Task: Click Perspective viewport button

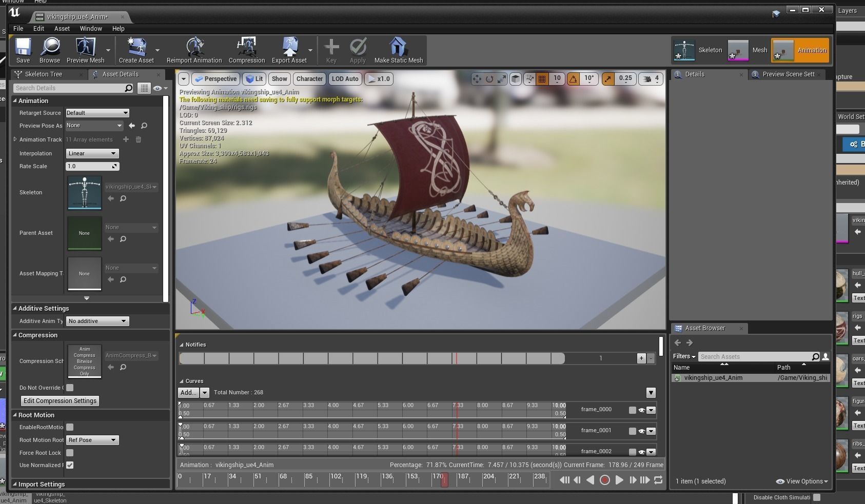Action: [215, 79]
